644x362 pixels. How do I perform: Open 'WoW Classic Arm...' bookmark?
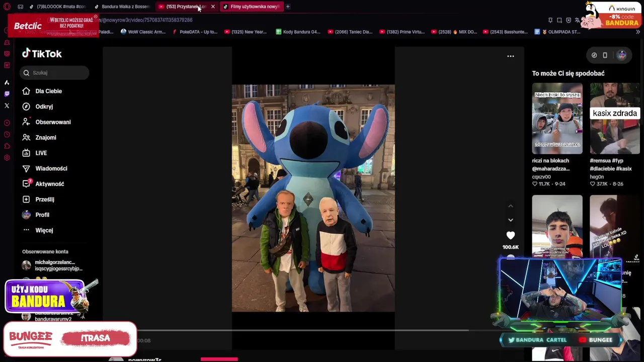click(143, 32)
